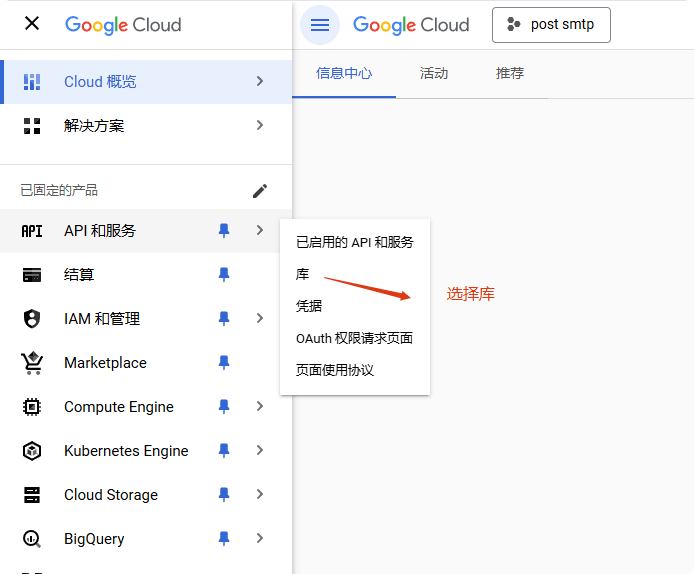Expand IAM 和管理 submenu chevron
The height and width of the screenshot is (574, 694).
[x=260, y=318]
